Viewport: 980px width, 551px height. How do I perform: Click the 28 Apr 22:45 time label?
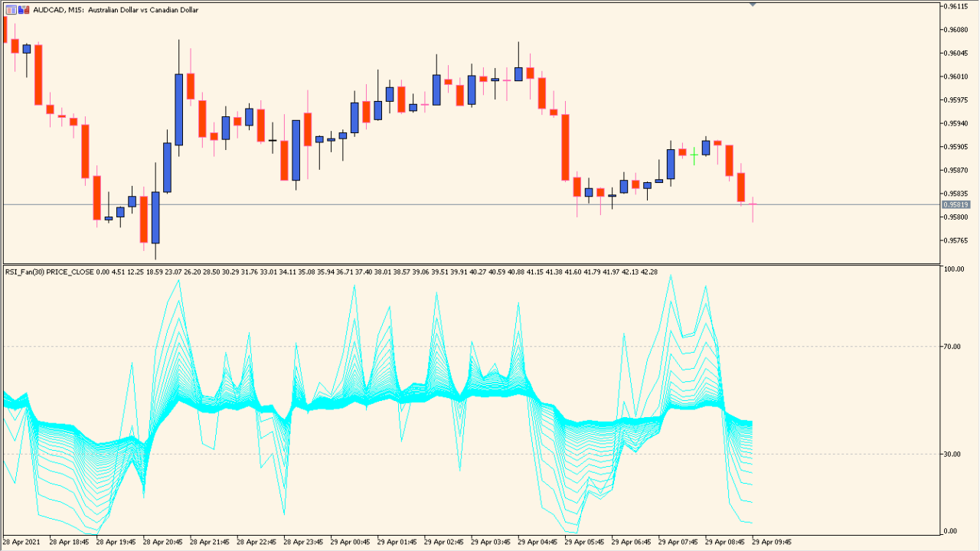(257, 542)
